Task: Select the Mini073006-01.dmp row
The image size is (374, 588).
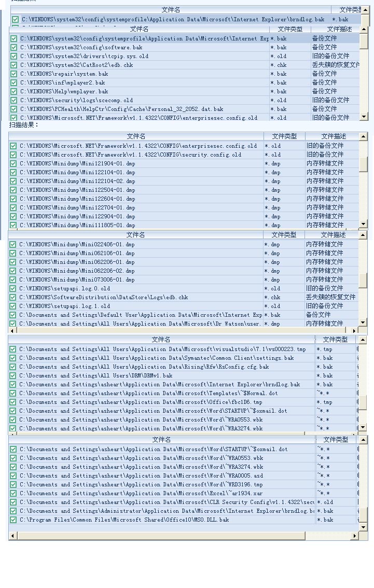Action: pos(184,280)
